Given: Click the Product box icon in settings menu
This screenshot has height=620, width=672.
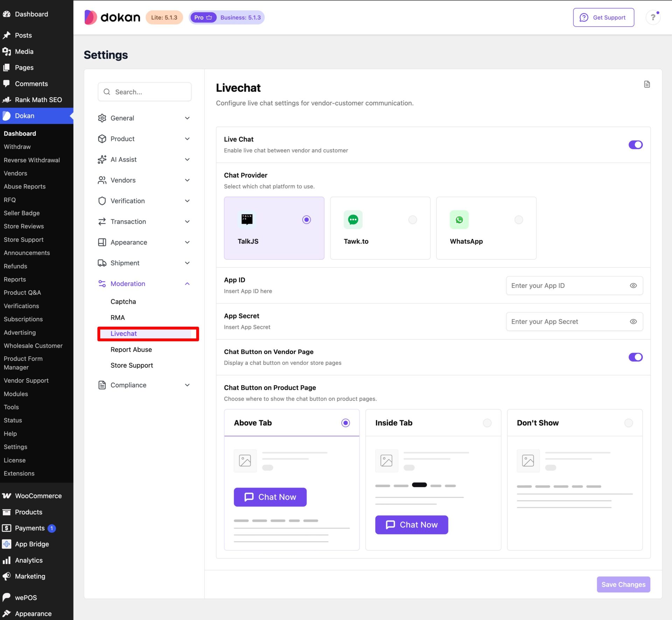Looking at the screenshot, I should [x=102, y=139].
